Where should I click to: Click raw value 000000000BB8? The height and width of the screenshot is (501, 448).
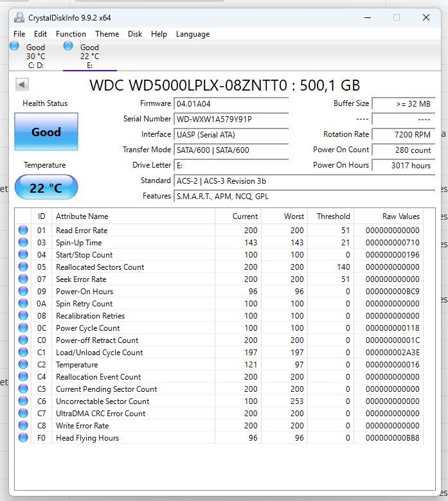click(392, 438)
